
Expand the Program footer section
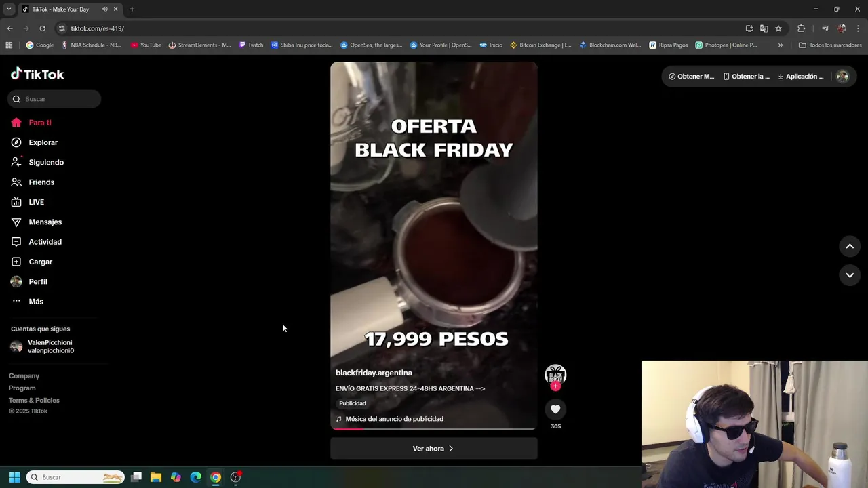(22, 388)
